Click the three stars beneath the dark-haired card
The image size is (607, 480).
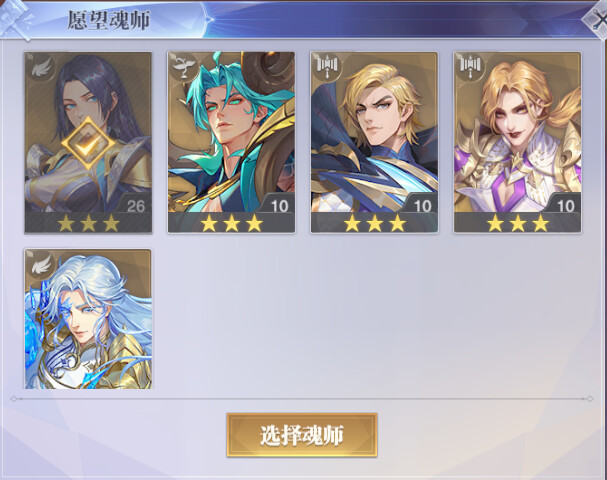click(x=88, y=223)
